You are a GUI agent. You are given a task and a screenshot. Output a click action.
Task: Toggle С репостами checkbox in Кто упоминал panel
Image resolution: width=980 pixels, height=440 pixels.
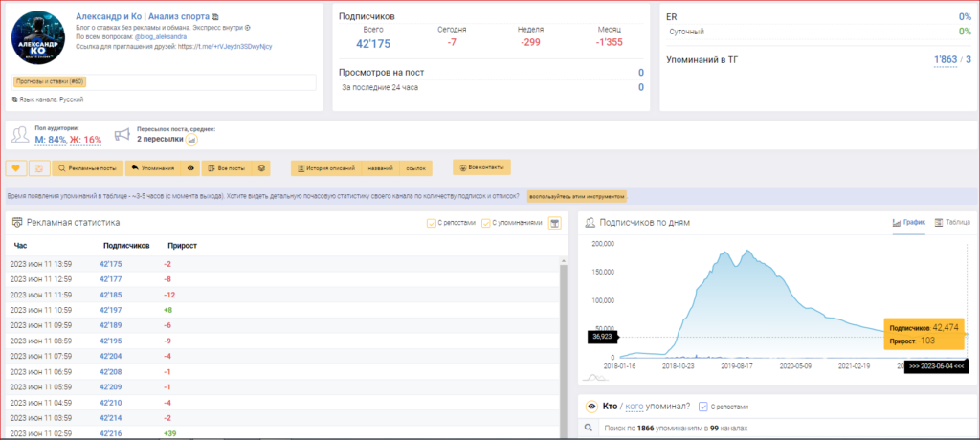704,406
